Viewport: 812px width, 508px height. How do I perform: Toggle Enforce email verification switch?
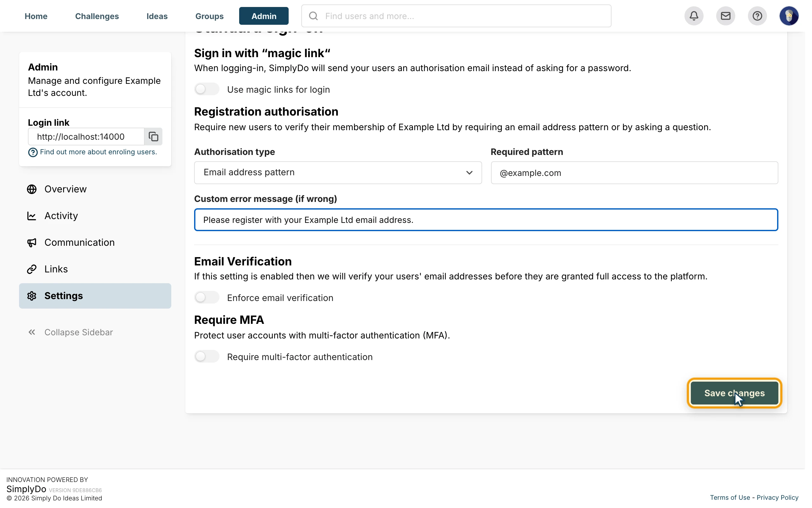point(207,298)
